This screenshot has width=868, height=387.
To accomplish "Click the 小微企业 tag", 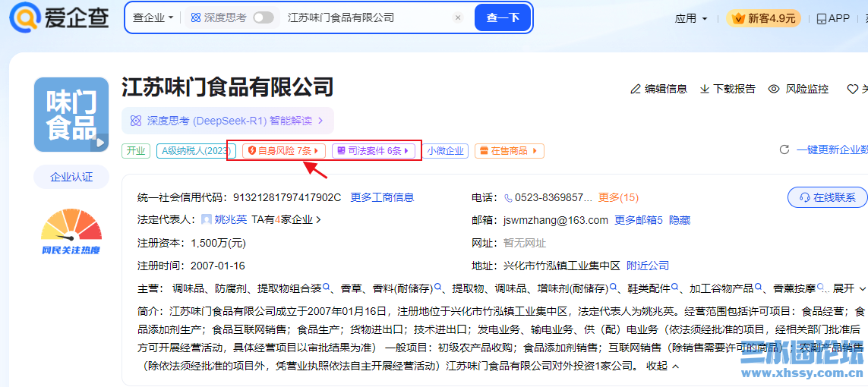I will pyautogui.click(x=445, y=150).
